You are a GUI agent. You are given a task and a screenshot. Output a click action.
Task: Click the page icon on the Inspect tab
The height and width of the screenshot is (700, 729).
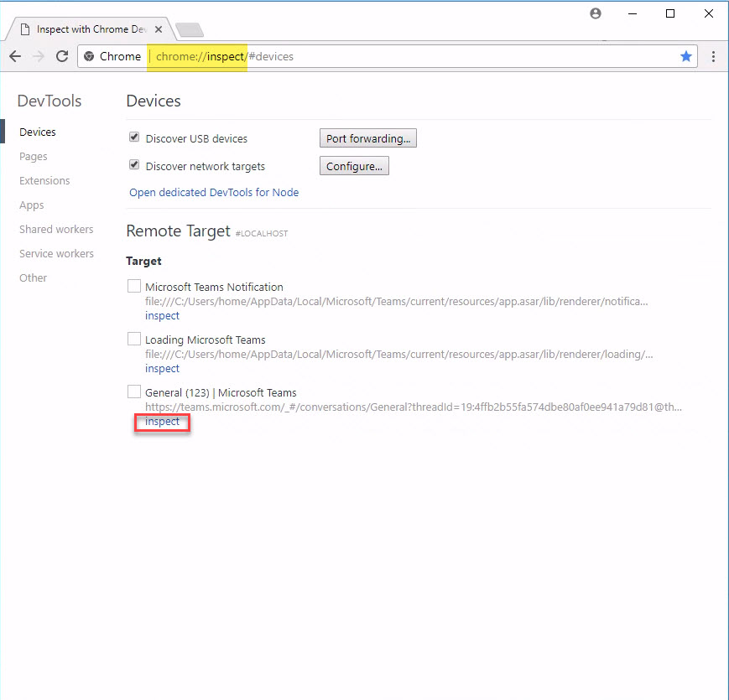(25, 29)
